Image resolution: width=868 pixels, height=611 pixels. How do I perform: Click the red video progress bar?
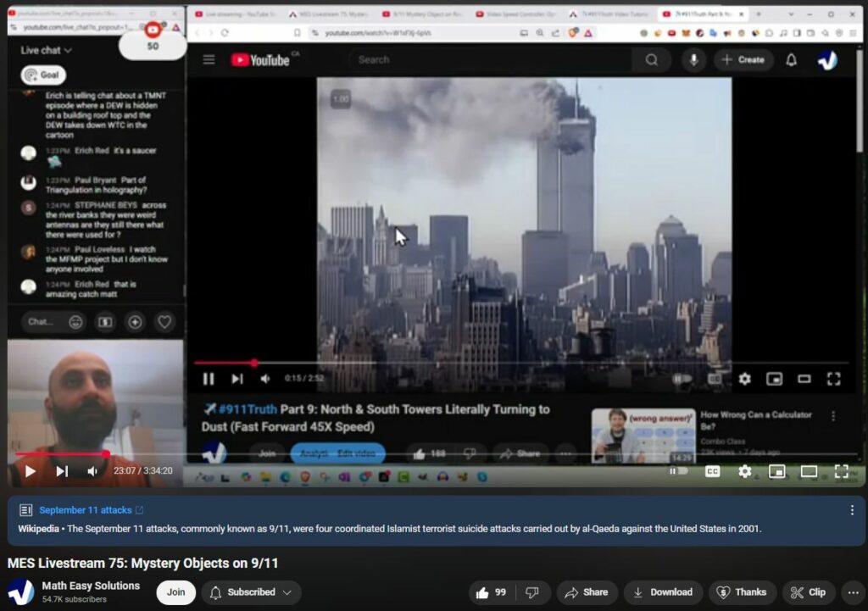(59, 454)
